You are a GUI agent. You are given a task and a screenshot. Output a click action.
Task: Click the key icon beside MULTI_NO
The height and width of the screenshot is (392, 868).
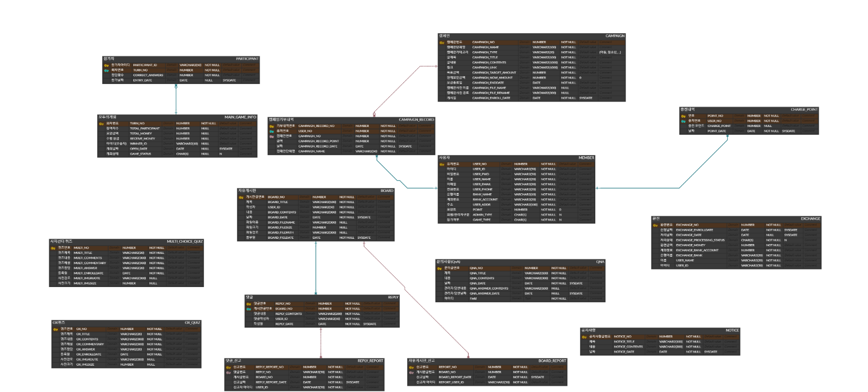(x=53, y=248)
